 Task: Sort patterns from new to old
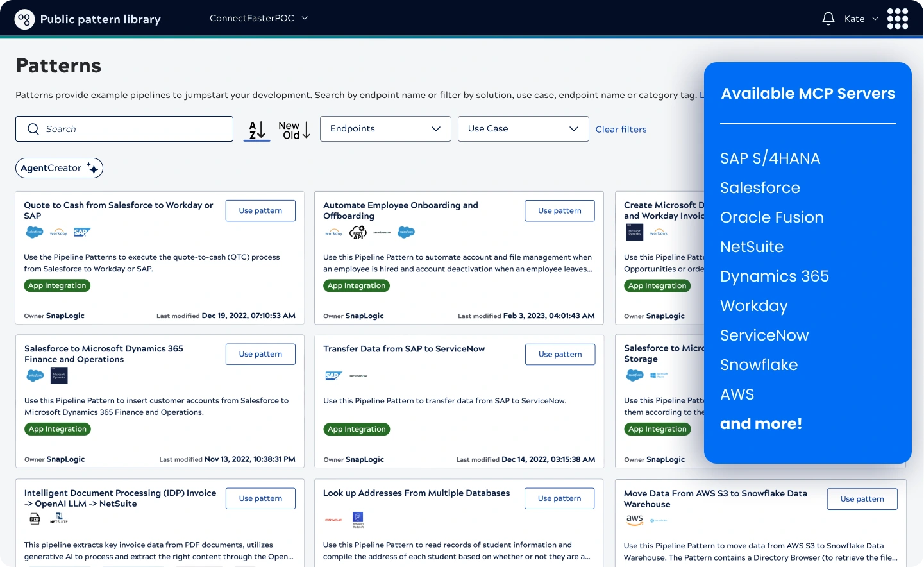[x=294, y=130]
